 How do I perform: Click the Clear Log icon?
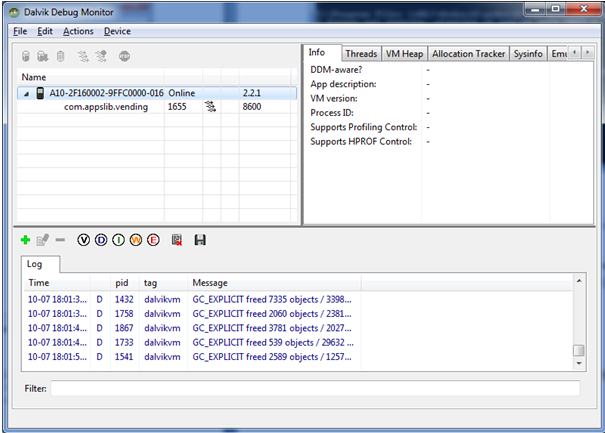point(177,240)
